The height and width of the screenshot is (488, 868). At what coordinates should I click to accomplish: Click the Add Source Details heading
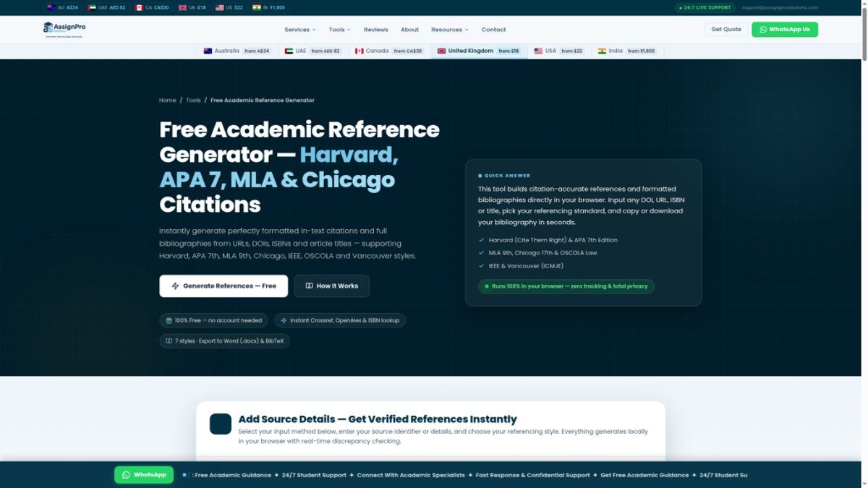click(378, 419)
